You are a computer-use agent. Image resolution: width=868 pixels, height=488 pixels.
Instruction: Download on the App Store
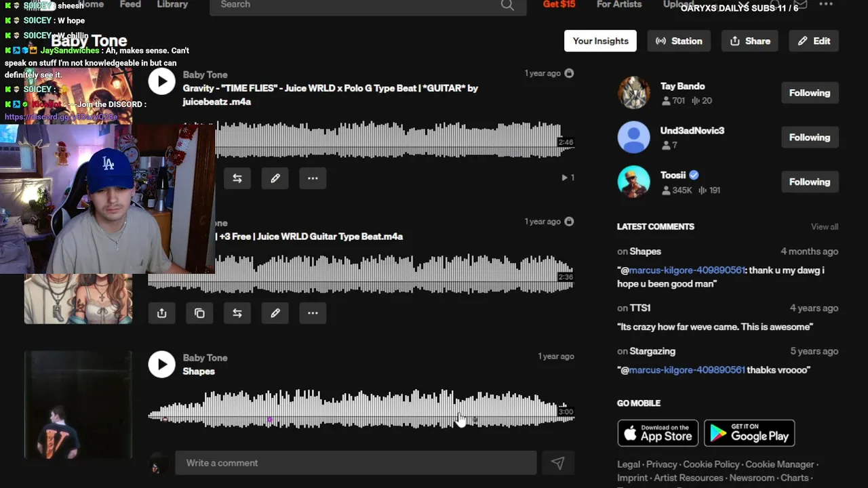tap(658, 433)
